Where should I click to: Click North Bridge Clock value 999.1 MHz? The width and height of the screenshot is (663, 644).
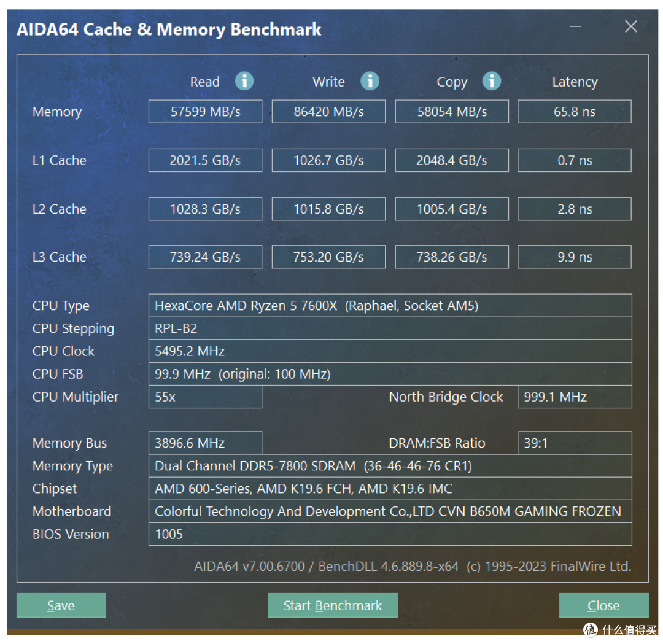tap(575, 397)
